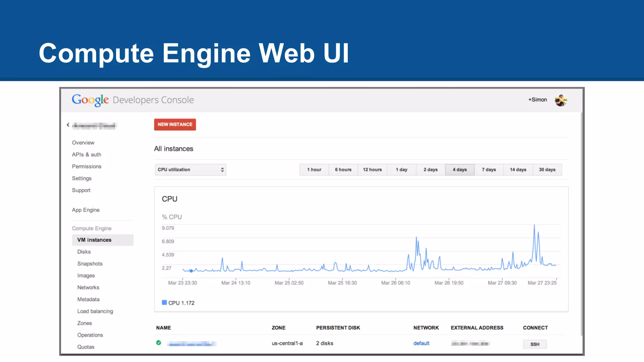Open the blurred instance name link

point(192,344)
